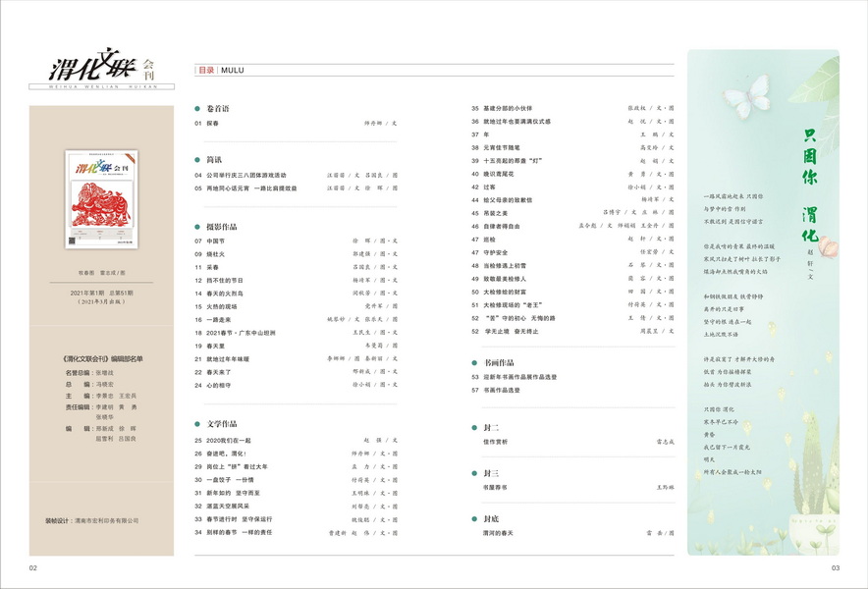This screenshot has height=589, width=868.
Task: Select the 封二 section heading
Action: click(x=492, y=428)
